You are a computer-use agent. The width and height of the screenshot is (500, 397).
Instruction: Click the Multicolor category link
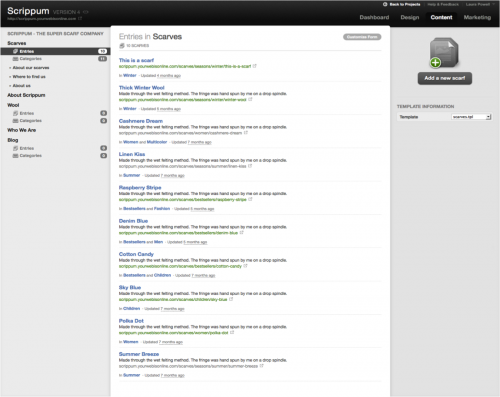click(x=157, y=142)
